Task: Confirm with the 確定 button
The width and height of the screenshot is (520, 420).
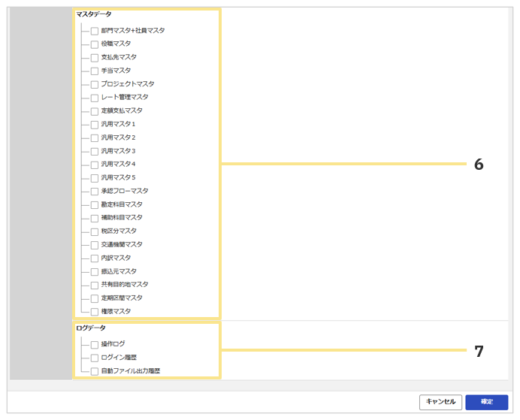Action: point(486,402)
